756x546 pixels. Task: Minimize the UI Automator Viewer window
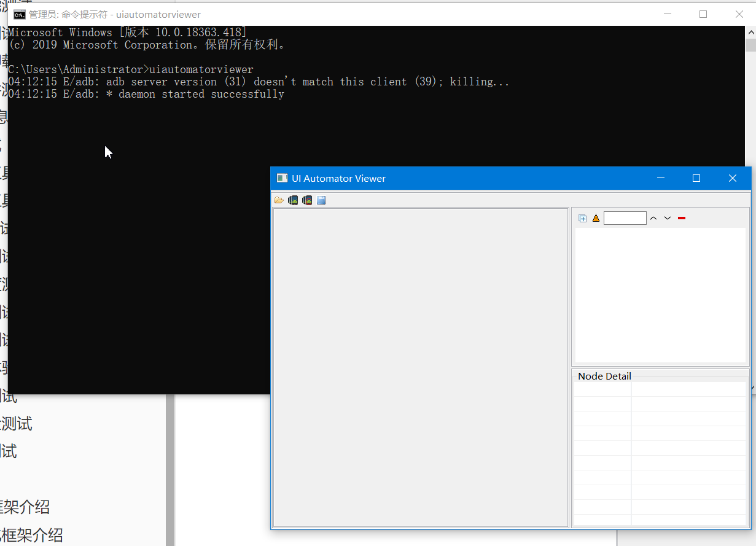click(661, 178)
